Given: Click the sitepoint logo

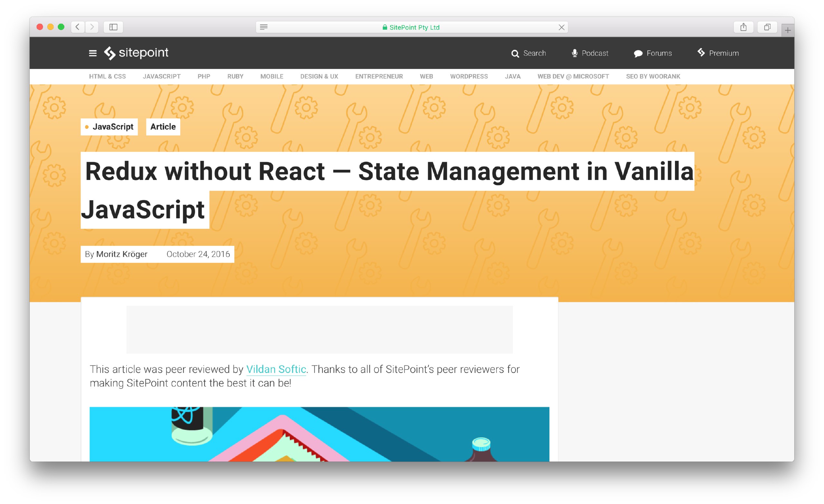Looking at the screenshot, I should pos(136,53).
